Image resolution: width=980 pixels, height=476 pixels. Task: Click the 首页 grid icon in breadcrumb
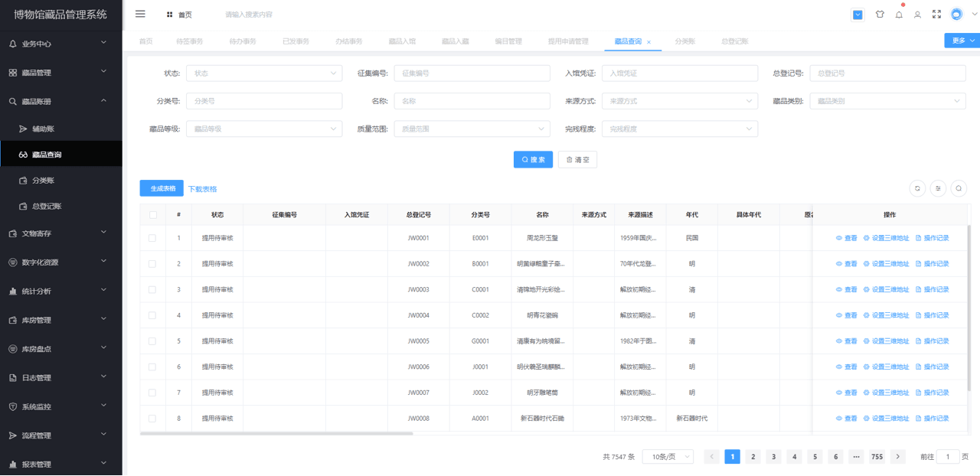(x=169, y=15)
